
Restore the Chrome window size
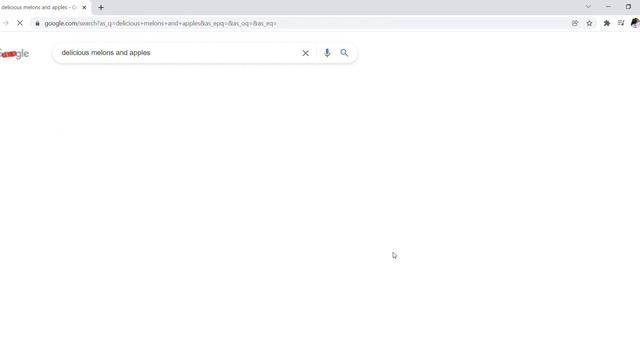[x=628, y=7]
